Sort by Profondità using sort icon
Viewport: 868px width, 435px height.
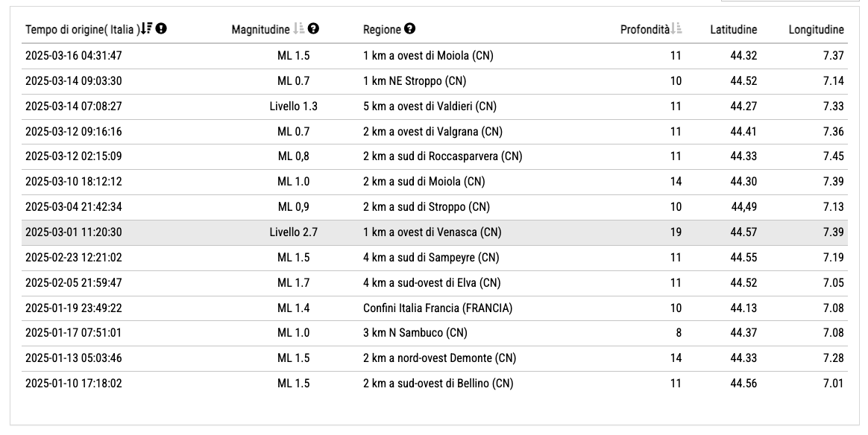[676, 29]
